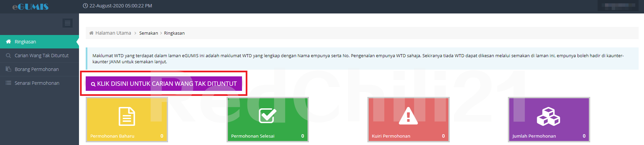644x145 pixels.
Task: Open Carian Wang Tak Dituntut in the sidebar
Action: click(x=42, y=56)
